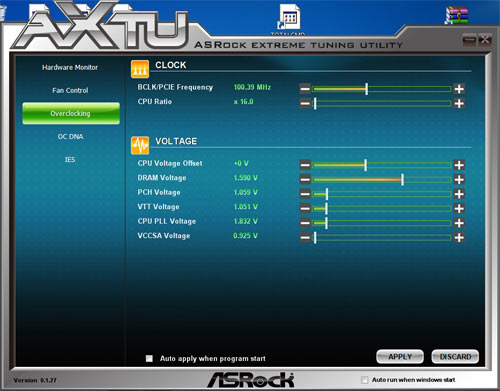Decrease BCLK/PCIE Frequency with minus button
The height and width of the screenshot is (391, 500).
tap(305, 89)
